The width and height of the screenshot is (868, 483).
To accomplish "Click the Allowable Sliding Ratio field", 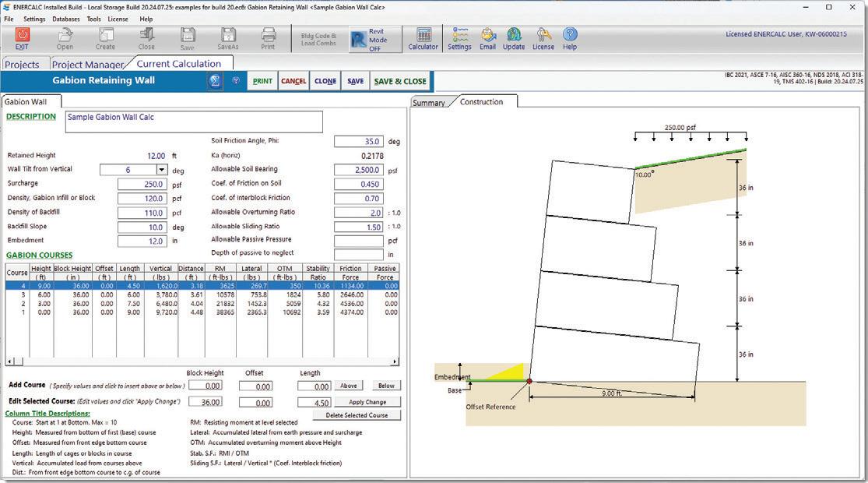I will pos(359,227).
